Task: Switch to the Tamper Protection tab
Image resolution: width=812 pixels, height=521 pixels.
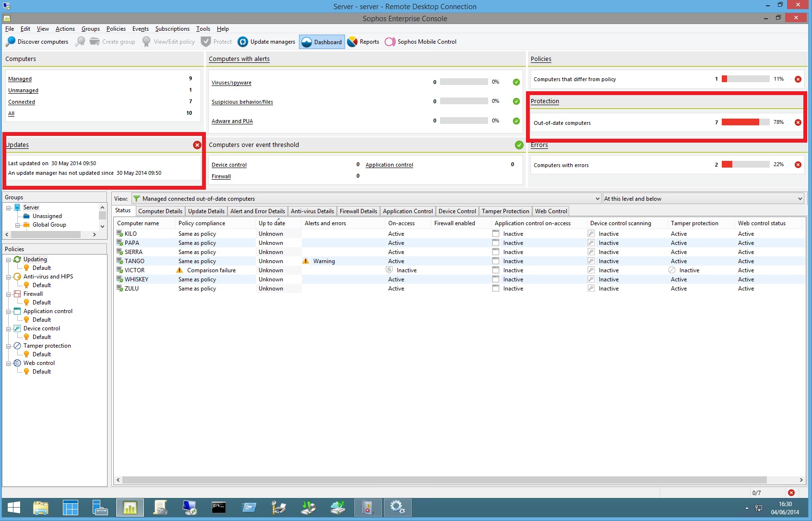Action: tap(505, 211)
